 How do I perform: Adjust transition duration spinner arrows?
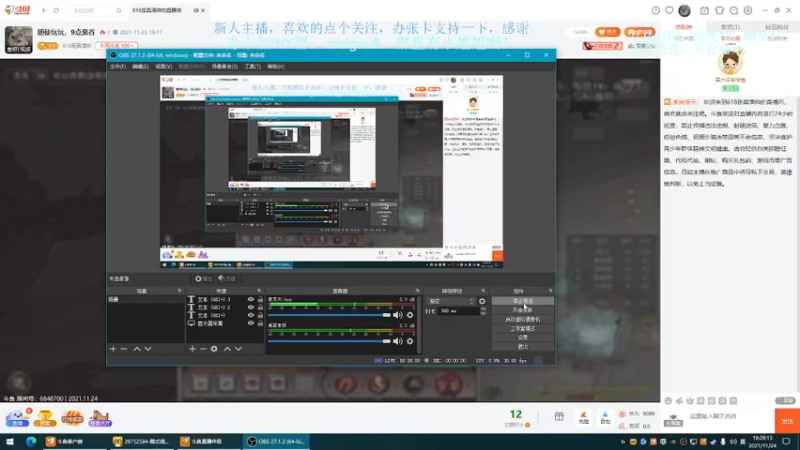[483, 311]
